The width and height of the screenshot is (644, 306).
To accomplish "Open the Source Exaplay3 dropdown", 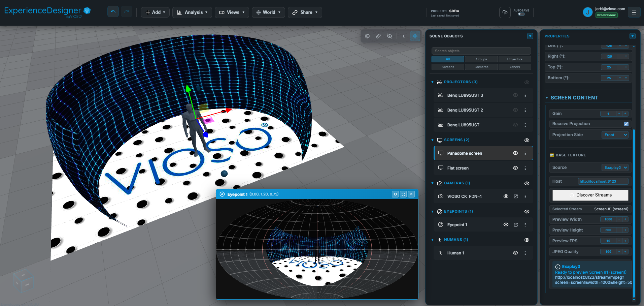I will [x=615, y=167].
